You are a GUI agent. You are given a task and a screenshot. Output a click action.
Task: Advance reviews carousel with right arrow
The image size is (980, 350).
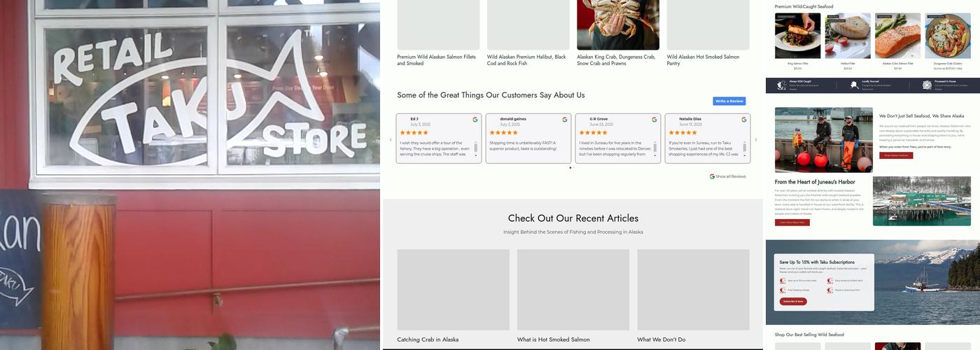point(756,140)
